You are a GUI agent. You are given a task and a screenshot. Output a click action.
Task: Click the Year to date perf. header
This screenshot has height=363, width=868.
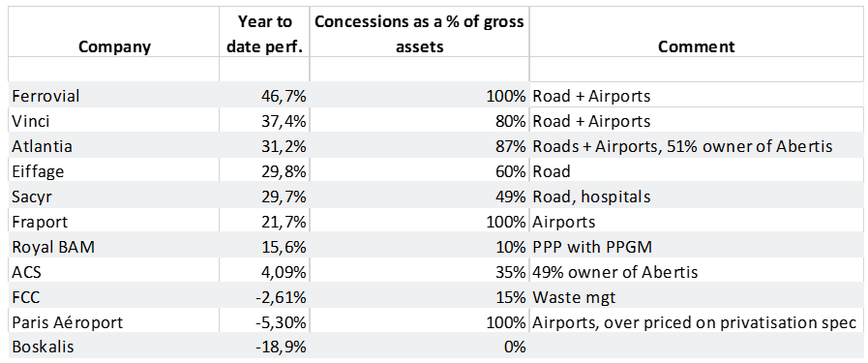[x=264, y=34]
